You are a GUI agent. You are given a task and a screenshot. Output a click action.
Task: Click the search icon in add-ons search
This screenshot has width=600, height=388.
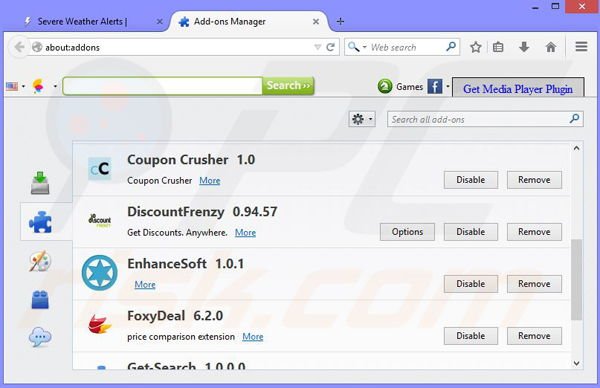point(574,119)
